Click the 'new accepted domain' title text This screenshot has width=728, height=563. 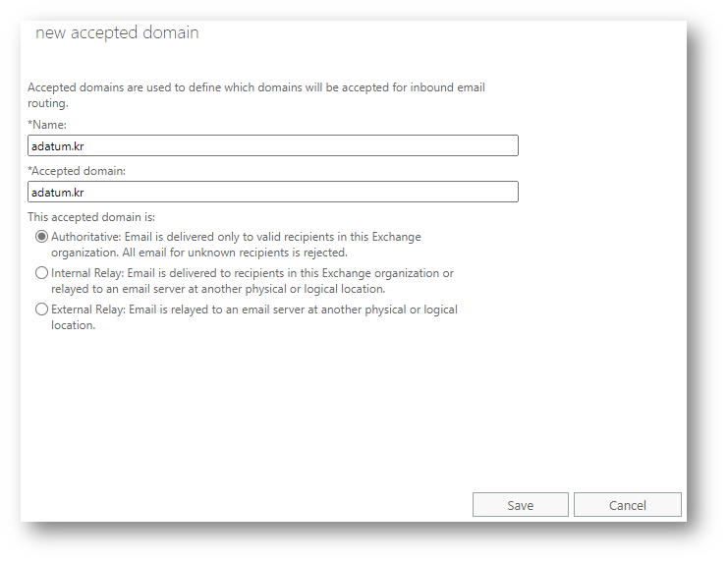117,33
